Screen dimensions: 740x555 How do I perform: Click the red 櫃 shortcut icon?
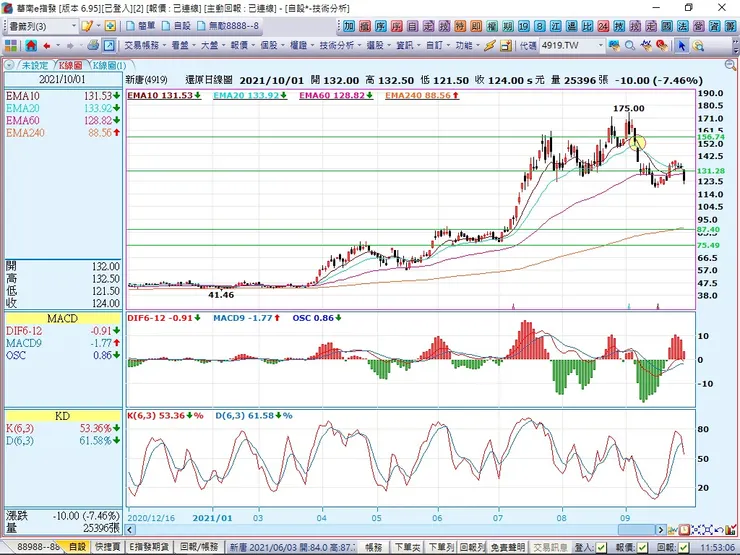(x=365, y=26)
